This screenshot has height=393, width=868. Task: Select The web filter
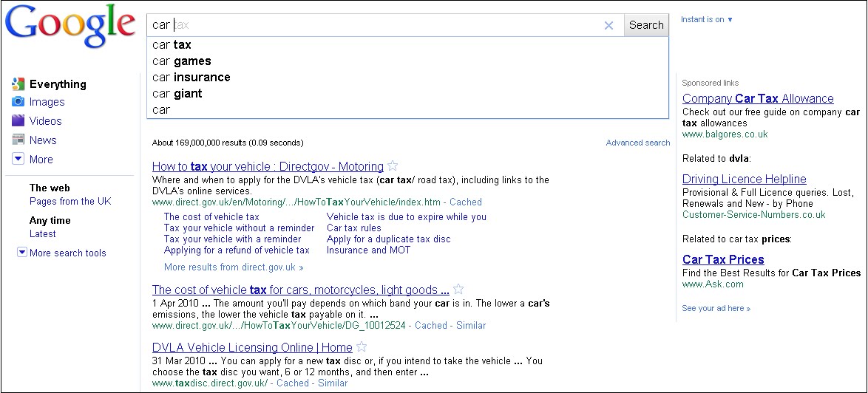50,188
